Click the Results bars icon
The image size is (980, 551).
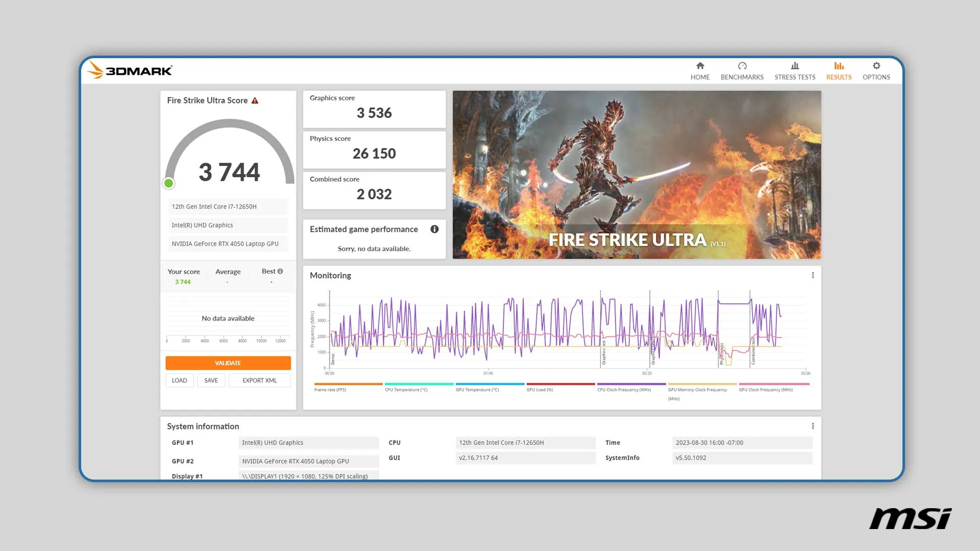[x=839, y=66]
